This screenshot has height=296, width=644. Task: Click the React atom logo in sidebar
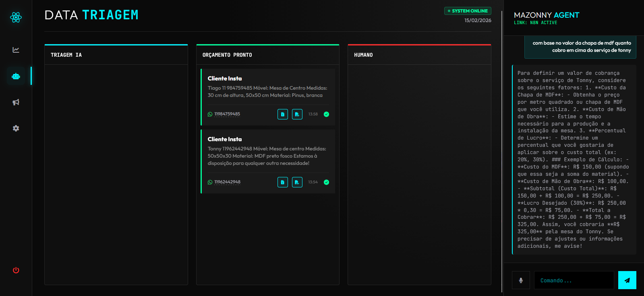(x=16, y=17)
